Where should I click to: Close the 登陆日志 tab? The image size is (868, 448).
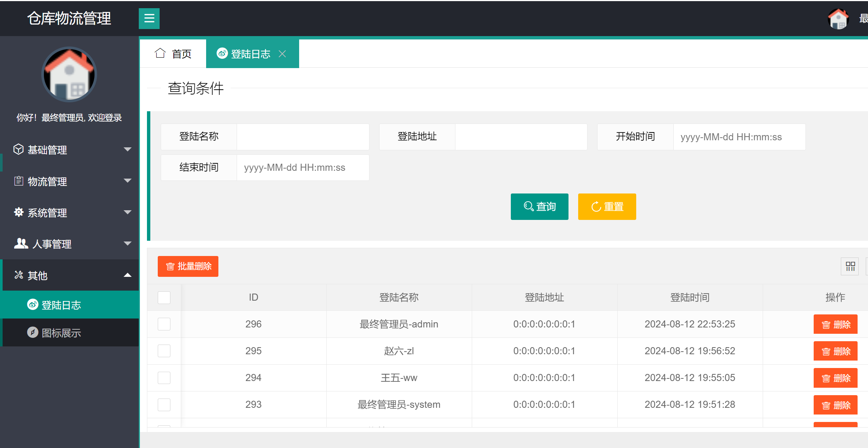coord(282,54)
